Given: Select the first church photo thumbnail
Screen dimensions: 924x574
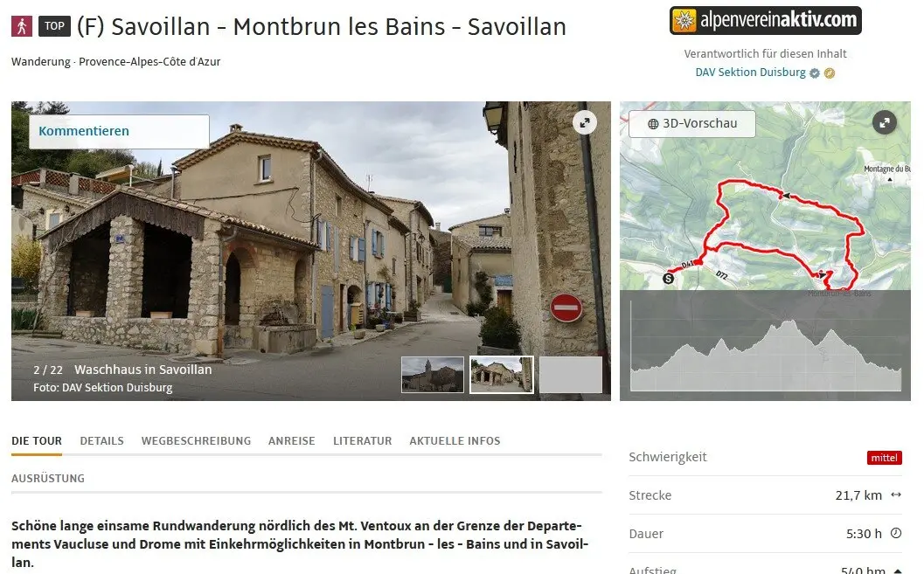Looking at the screenshot, I should [433, 375].
